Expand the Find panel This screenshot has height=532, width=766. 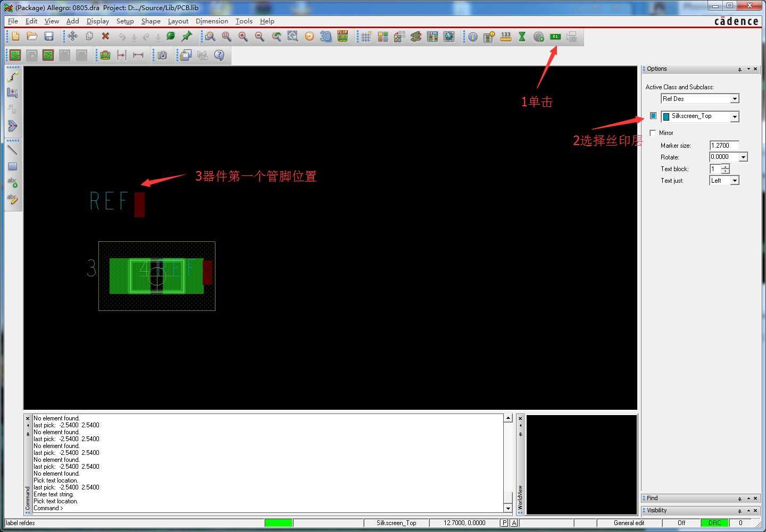[x=748, y=499]
